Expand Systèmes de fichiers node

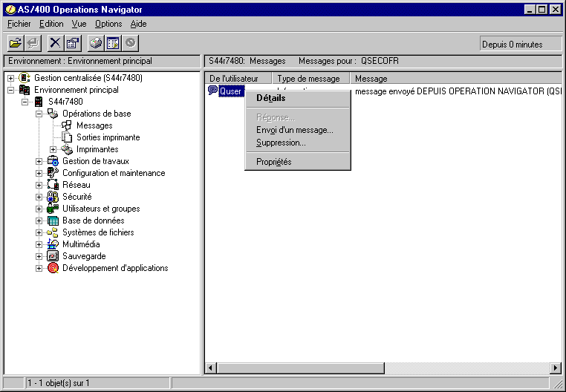point(39,233)
